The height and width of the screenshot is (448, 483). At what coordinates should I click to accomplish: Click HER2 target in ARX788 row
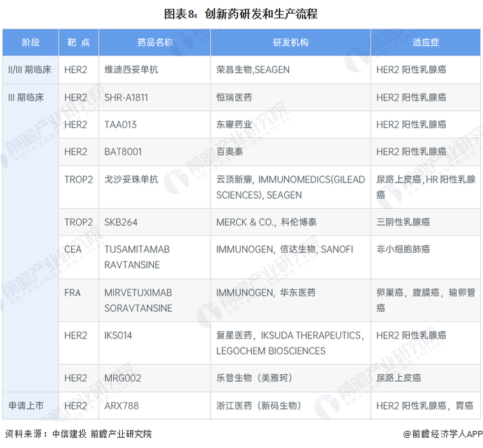click(x=76, y=406)
